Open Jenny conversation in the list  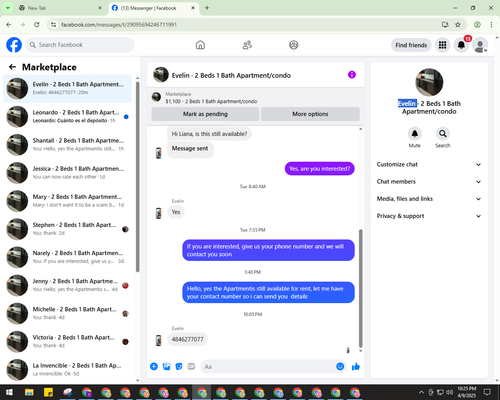67,285
